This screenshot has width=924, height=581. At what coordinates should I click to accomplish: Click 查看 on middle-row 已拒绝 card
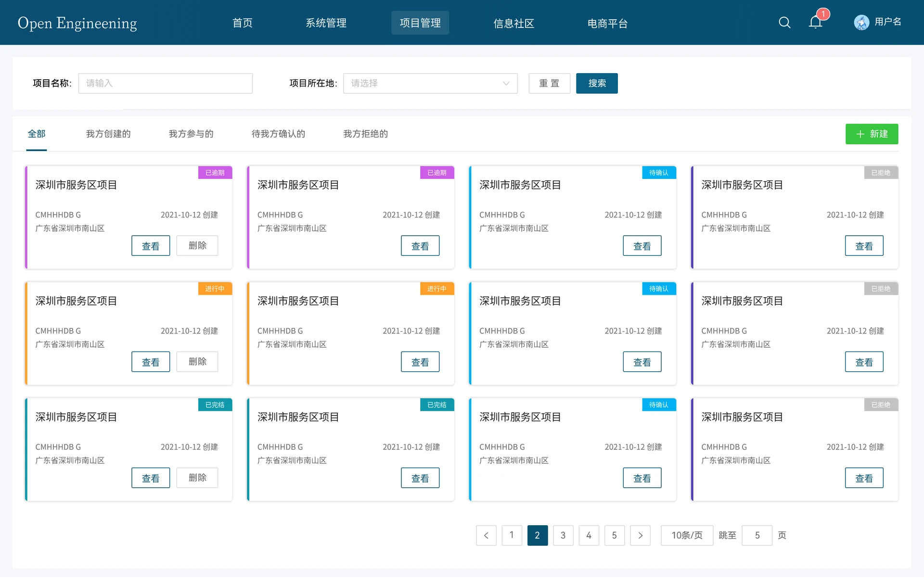pos(864,362)
